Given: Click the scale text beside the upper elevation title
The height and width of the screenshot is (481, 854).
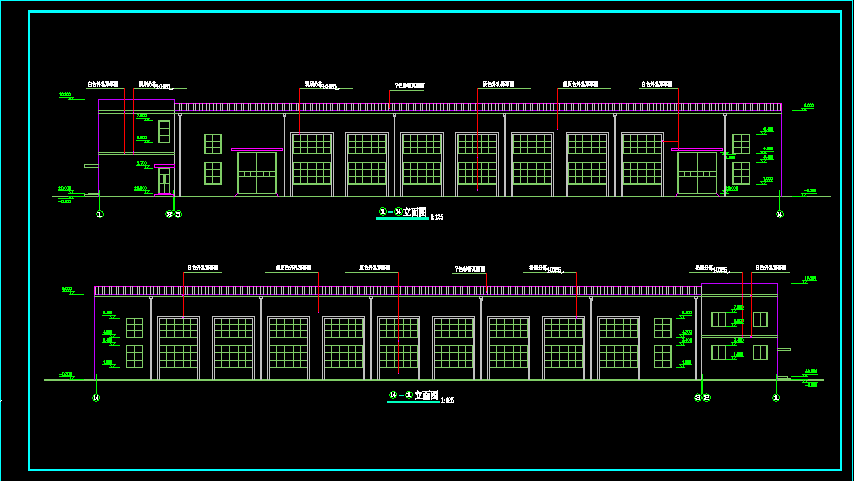Looking at the screenshot, I should pyautogui.click(x=437, y=217).
